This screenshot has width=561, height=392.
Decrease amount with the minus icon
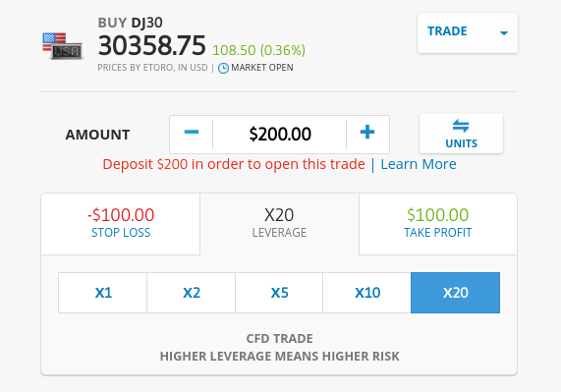click(x=192, y=133)
